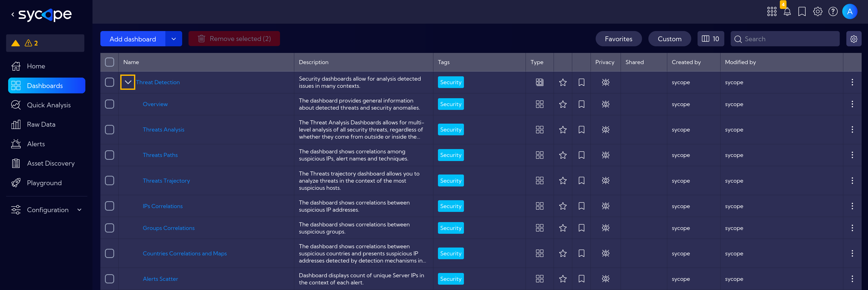868x290 pixels.
Task: Open the top bar settings gear
Action: 818,11
